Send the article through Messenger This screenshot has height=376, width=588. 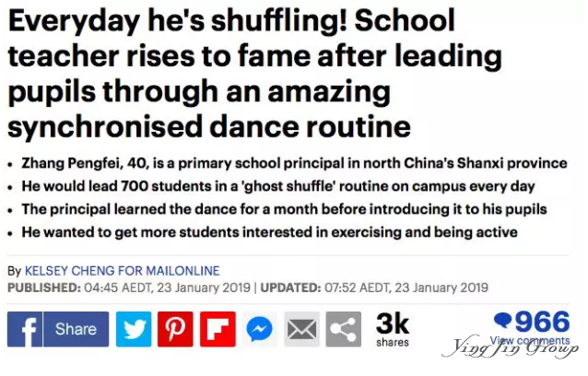pyautogui.click(x=260, y=329)
